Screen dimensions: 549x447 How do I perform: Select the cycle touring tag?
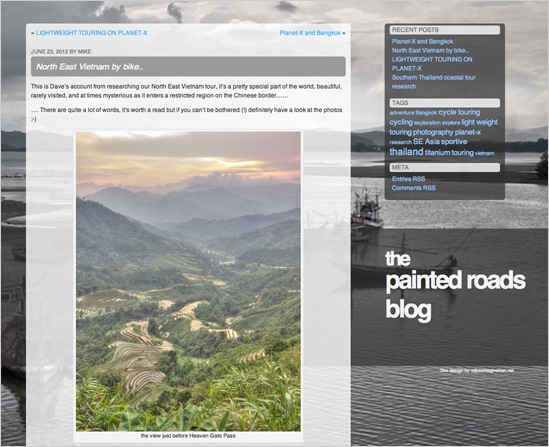click(x=459, y=112)
